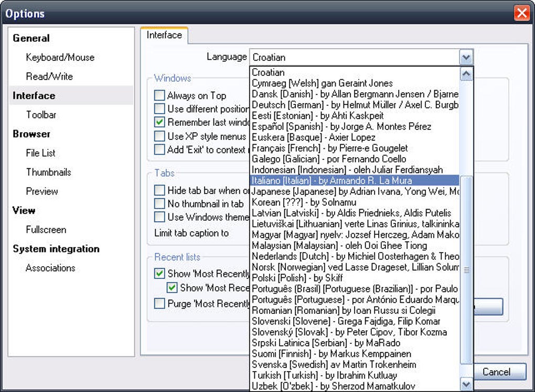The height and width of the screenshot is (392, 535).
Task: Toggle "Use XP style menus"
Action: 159,137
